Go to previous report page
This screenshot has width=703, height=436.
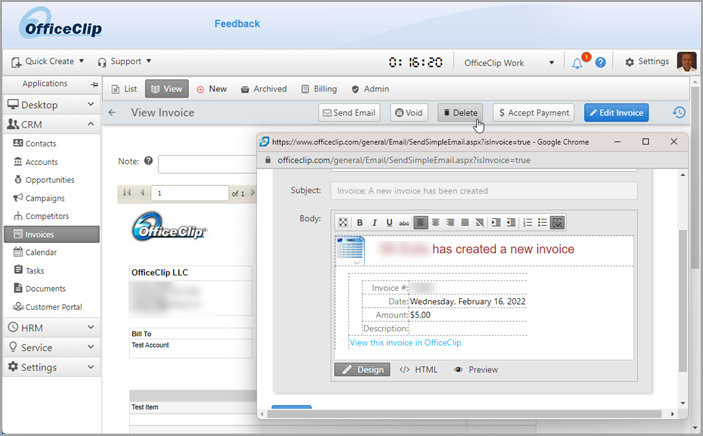[142, 192]
